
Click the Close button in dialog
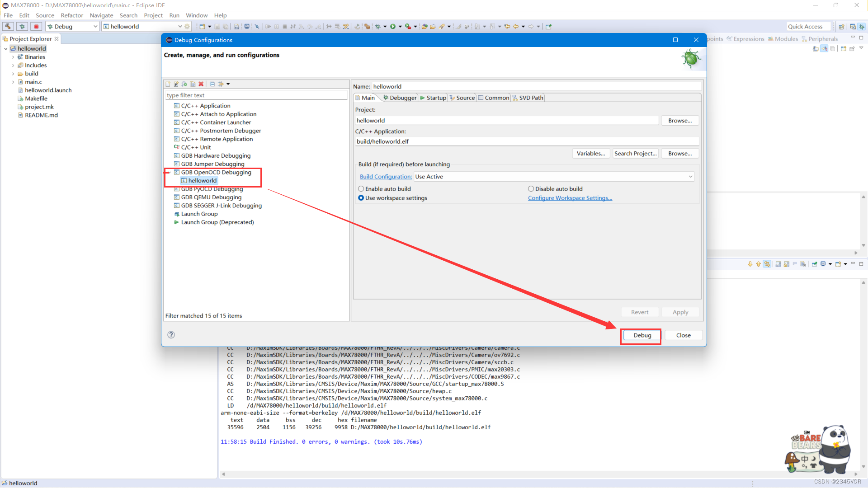pyautogui.click(x=683, y=335)
